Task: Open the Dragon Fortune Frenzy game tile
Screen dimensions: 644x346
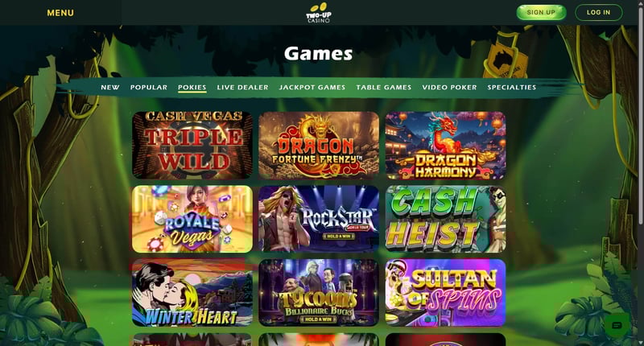Action: (x=319, y=146)
